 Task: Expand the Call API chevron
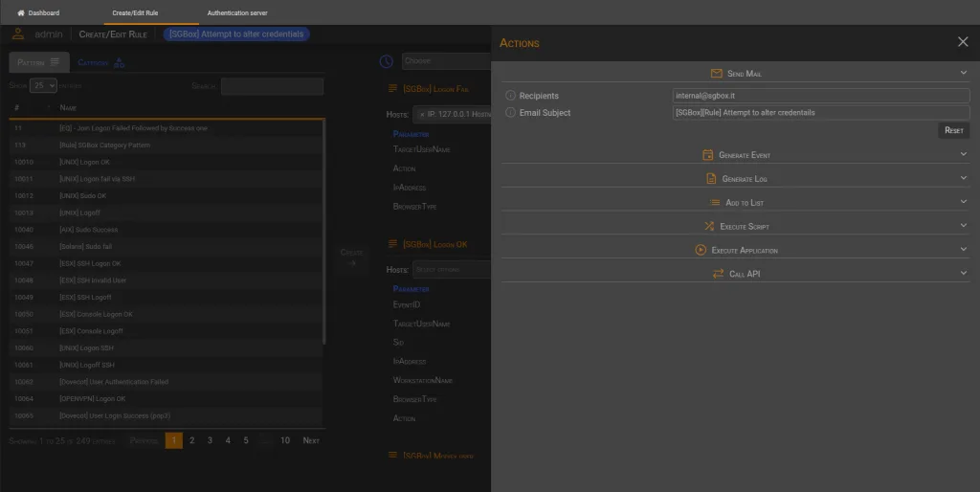963,273
